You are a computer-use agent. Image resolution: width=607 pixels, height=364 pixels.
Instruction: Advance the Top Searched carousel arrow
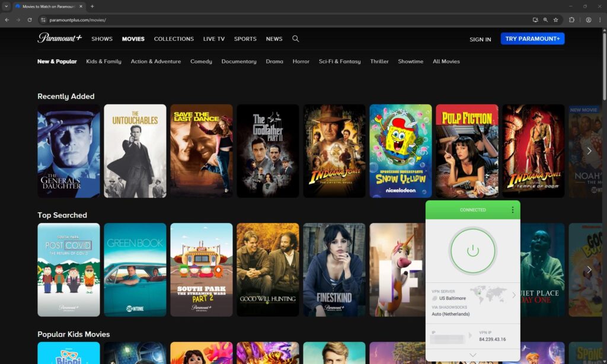[x=589, y=270]
